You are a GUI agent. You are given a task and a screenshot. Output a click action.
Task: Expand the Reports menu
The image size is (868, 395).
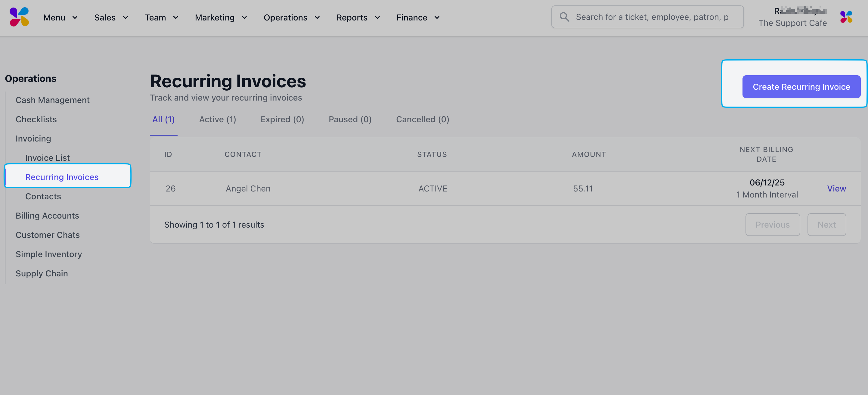tap(358, 17)
